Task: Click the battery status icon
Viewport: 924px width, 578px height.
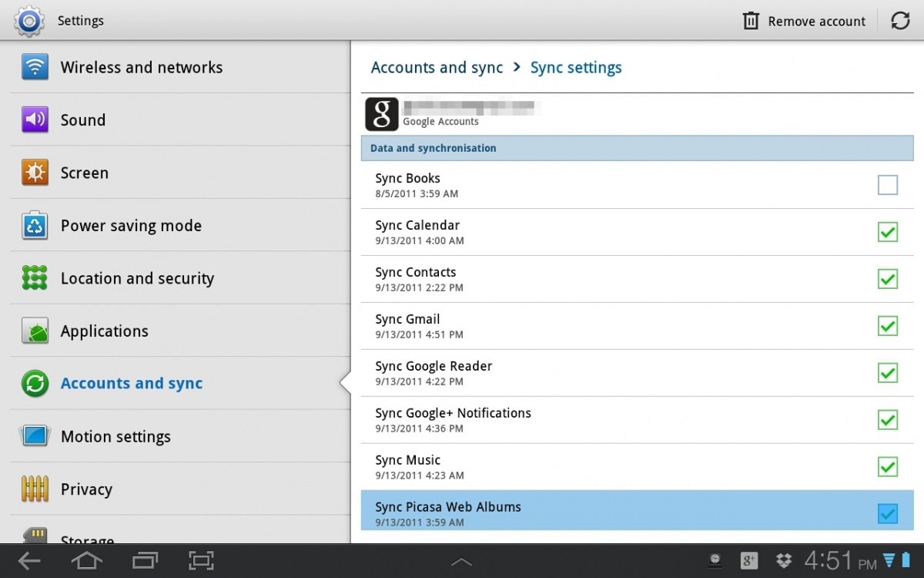Action: coord(906,560)
